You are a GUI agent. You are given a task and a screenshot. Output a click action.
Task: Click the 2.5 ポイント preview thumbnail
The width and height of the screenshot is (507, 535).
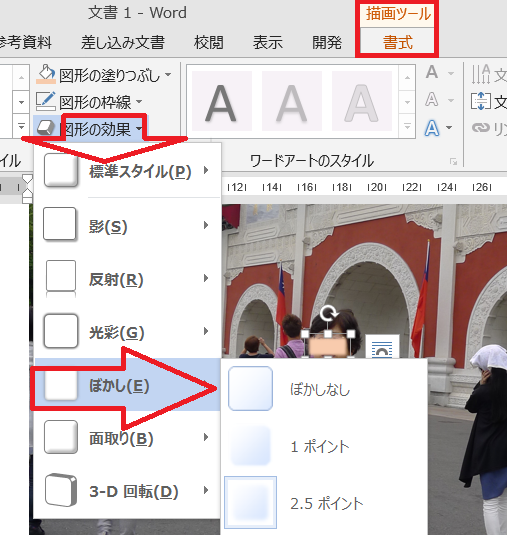point(250,502)
